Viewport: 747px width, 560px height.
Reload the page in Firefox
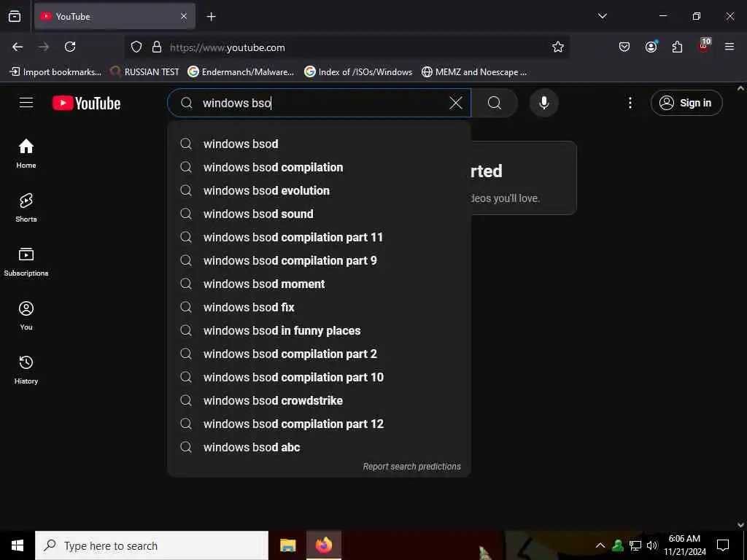pos(70,47)
